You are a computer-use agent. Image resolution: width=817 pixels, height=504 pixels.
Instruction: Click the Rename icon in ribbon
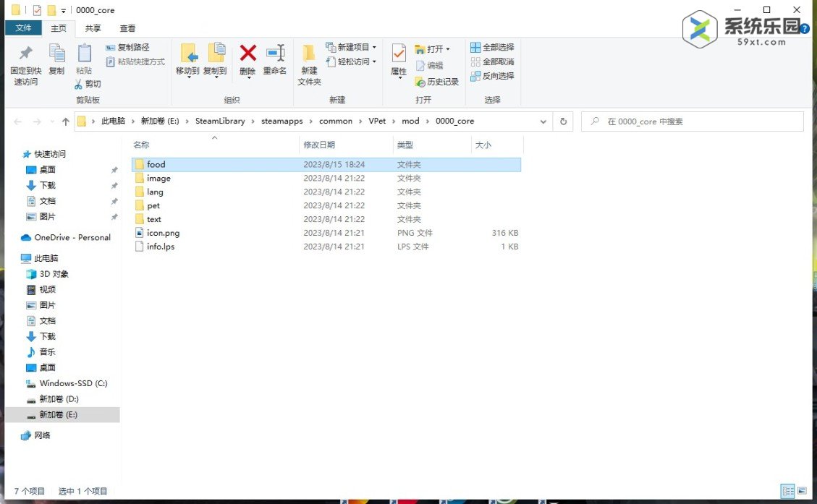point(275,54)
